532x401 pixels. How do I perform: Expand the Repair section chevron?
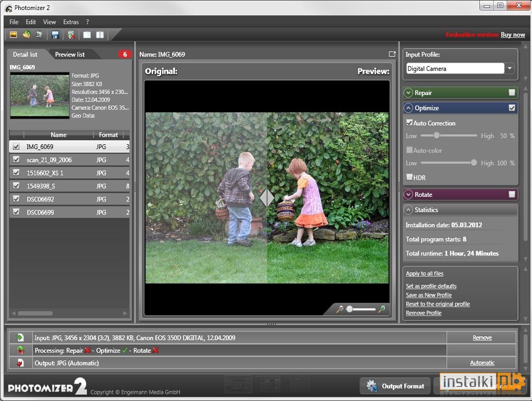click(x=408, y=93)
